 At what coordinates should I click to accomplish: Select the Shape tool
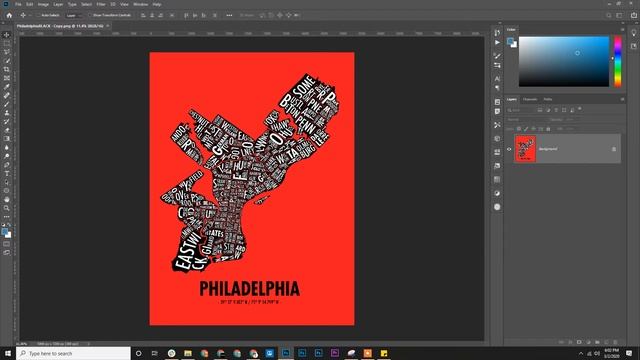[x=7, y=191]
